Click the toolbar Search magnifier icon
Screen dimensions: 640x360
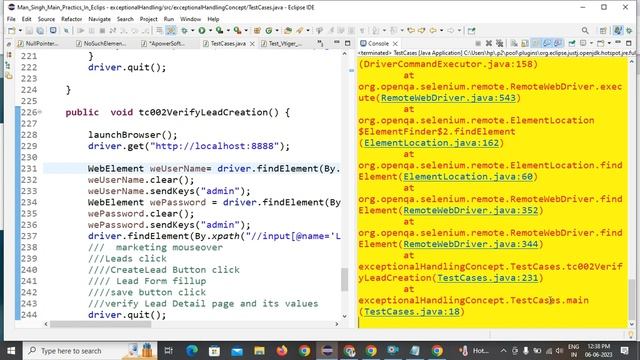pyautogui.click(x=585, y=31)
